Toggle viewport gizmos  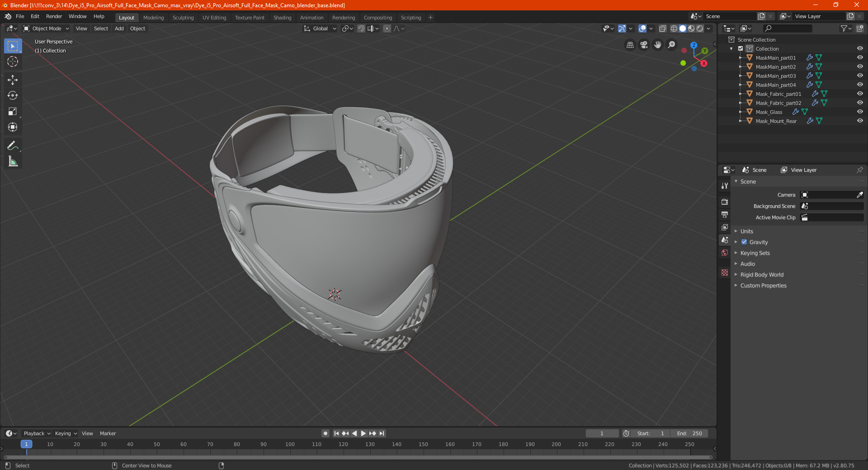(x=622, y=28)
